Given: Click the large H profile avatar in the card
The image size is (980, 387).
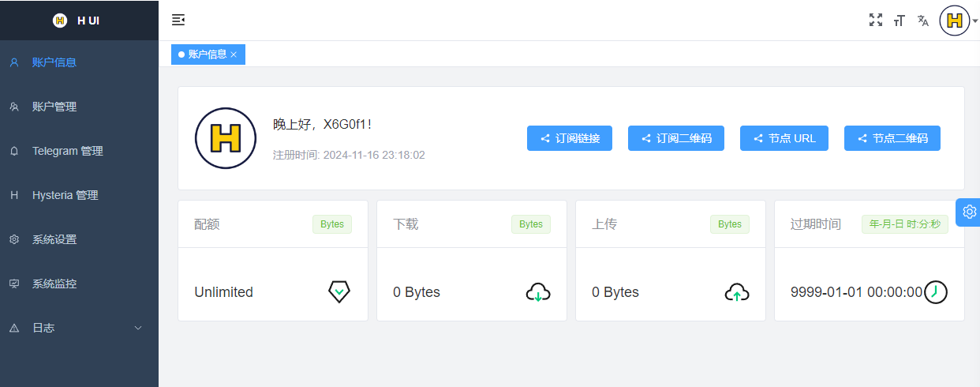Looking at the screenshot, I should tap(226, 138).
